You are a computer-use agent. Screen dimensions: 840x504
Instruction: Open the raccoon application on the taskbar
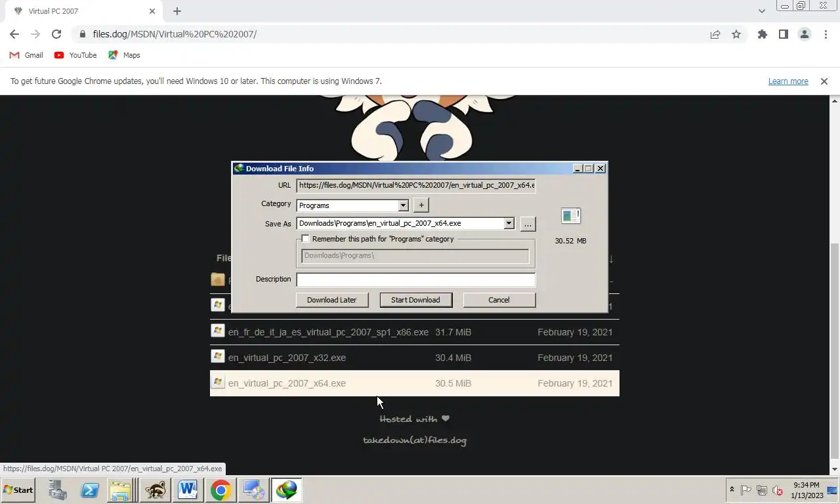pos(156,490)
